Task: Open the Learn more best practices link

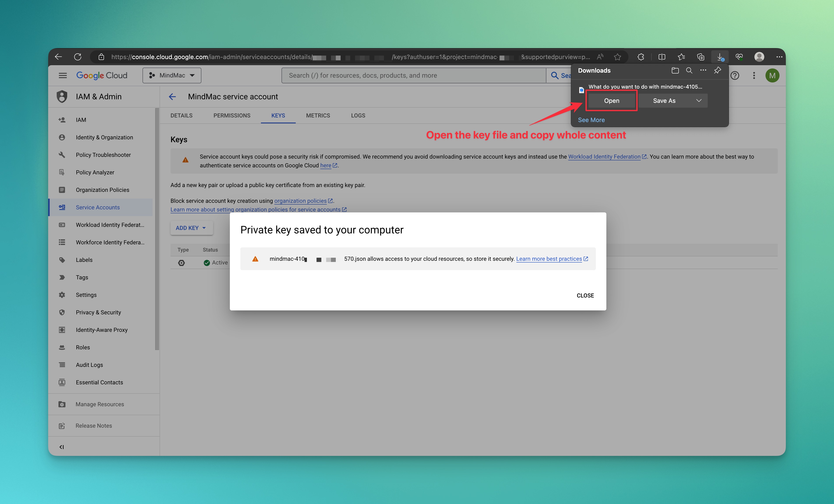Action: point(549,259)
